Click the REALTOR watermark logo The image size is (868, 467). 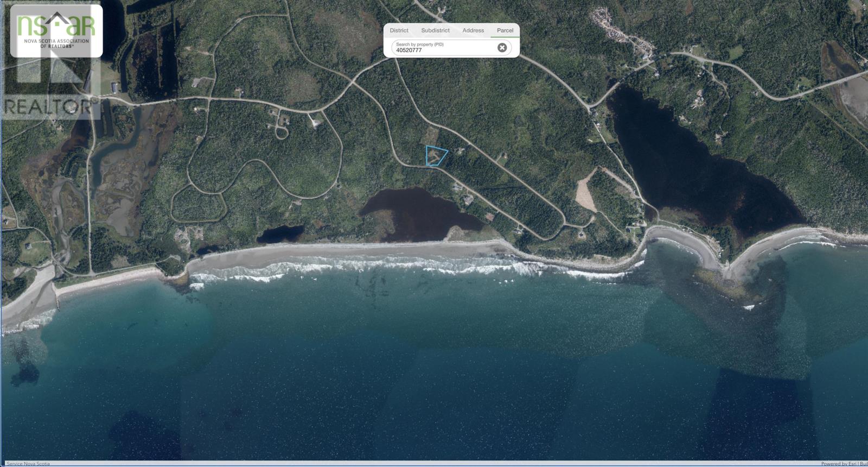[48, 106]
